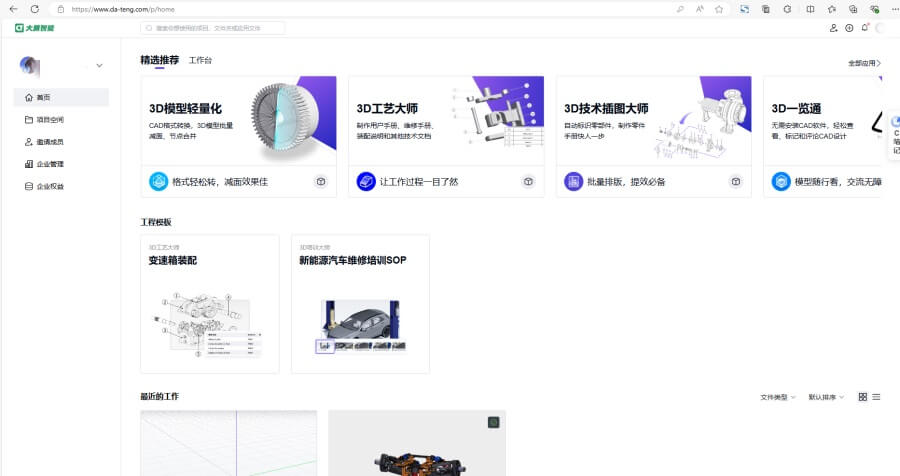Open the browser split-screen icon
The image size is (900, 476).
pos(810,9)
